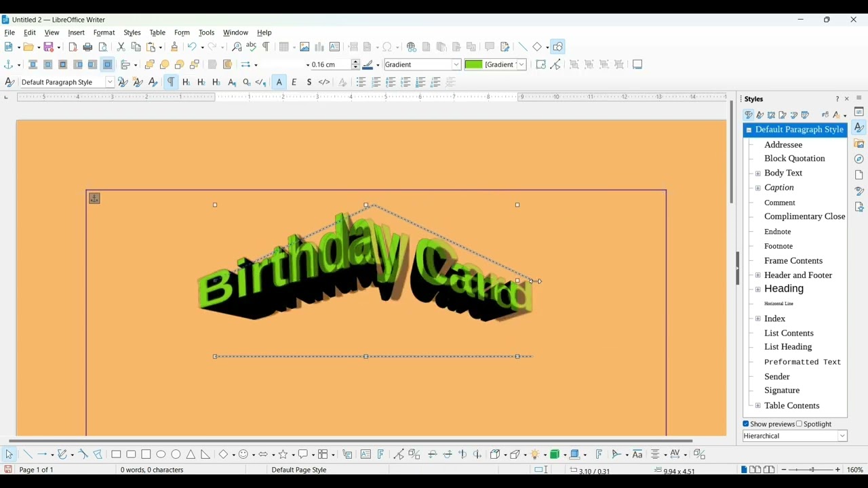
Task: Enable the Spotlight checkbox
Action: pos(800,424)
